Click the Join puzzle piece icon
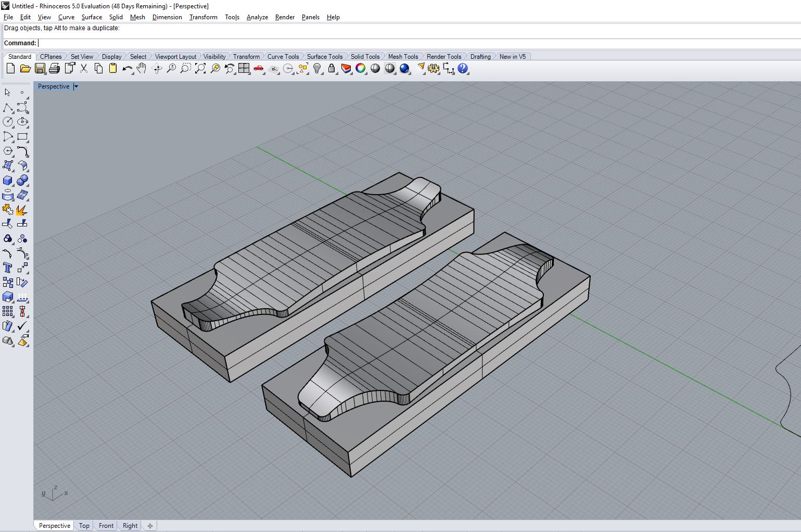Viewport: 801px width, 532px height. (x=8, y=209)
